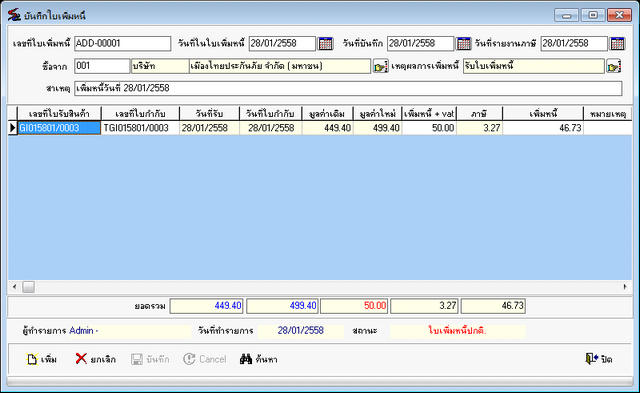Click the เหตุผลการเพิ่มหนี้ field รับใบเพิ่มหนี้
Image resolution: width=640 pixels, height=393 pixels.
533,66
